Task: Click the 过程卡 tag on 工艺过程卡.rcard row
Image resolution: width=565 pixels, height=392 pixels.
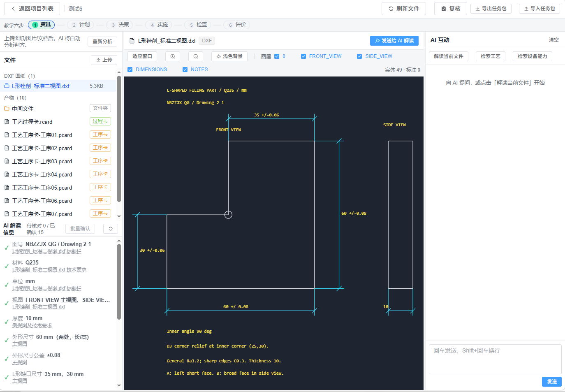Action: click(x=100, y=121)
